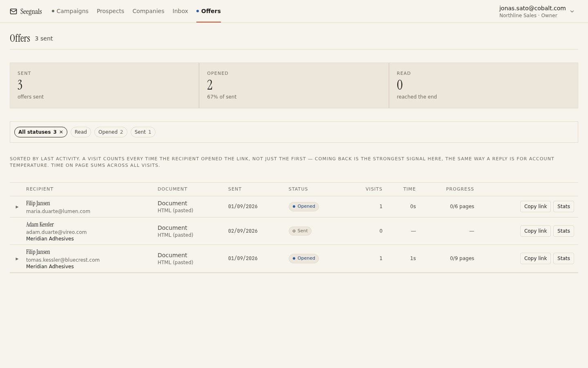Click Opened status badge for tomas.kessler@bluecrest.com
The height and width of the screenshot is (368, 588).
pyautogui.click(x=304, y=258)
